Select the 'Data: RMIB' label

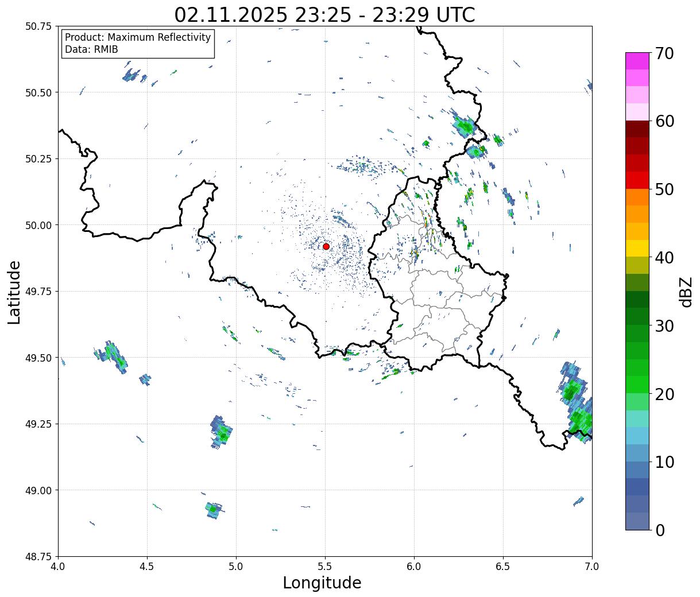point(91,50)
